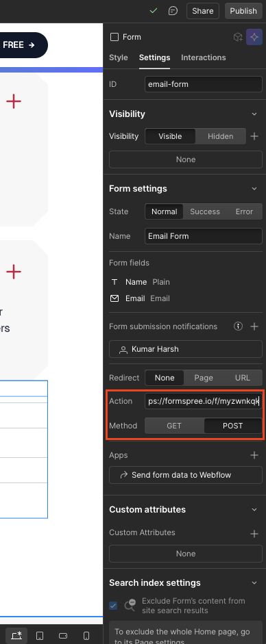Choose POST as form method
266x644 pixels.
(232, 426)
